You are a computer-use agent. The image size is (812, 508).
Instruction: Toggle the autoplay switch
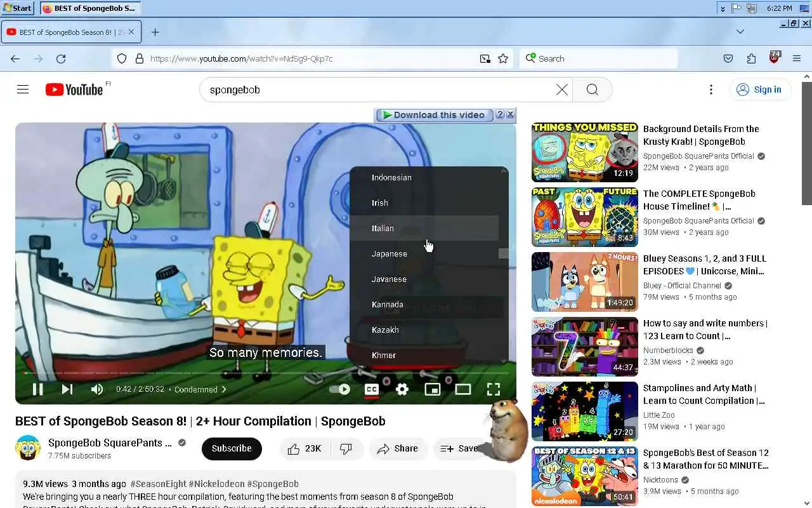point(340,389)
